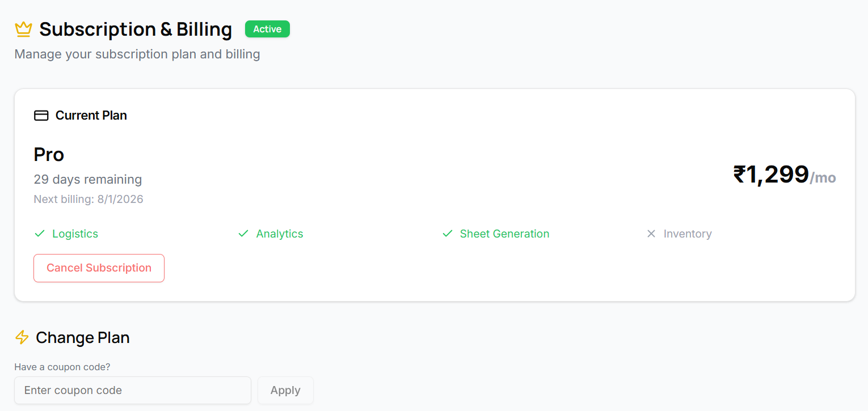Click the crown icon beside Subscription & Billing
This screenshot has height=411, width=868.
pos(23,29)
